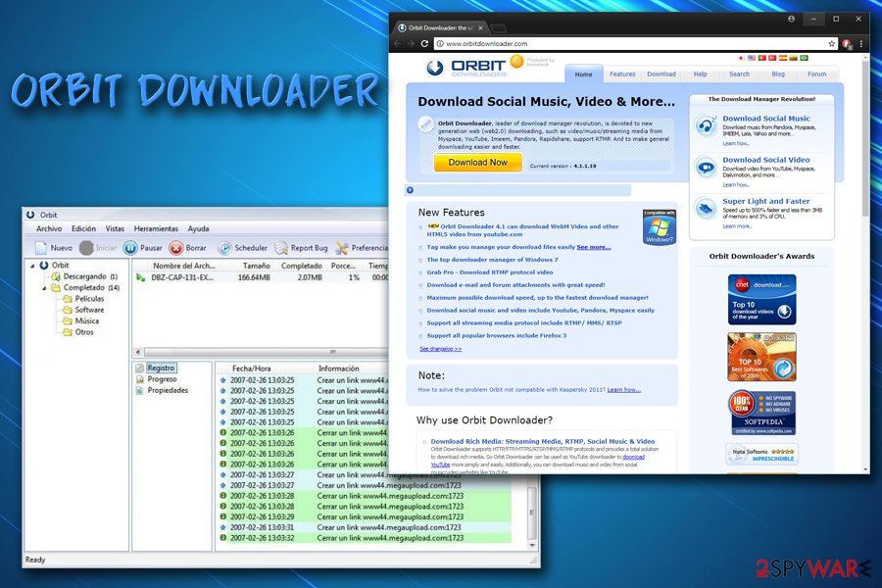Click the site info icon in address bar
This screenshot has width=882, height=588.
440,43
